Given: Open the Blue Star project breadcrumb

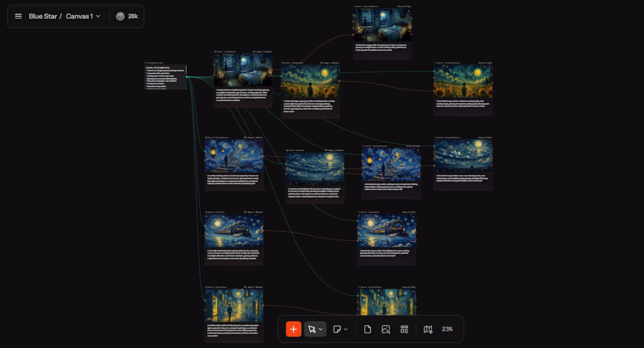Looking at the screenshot, I should [43, 16].
